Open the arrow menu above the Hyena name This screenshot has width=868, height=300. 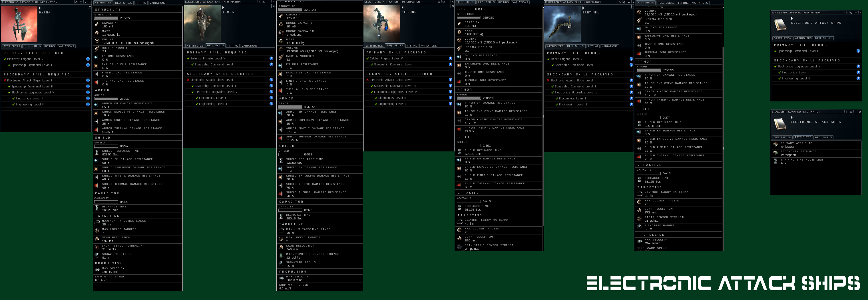[40, 8]
